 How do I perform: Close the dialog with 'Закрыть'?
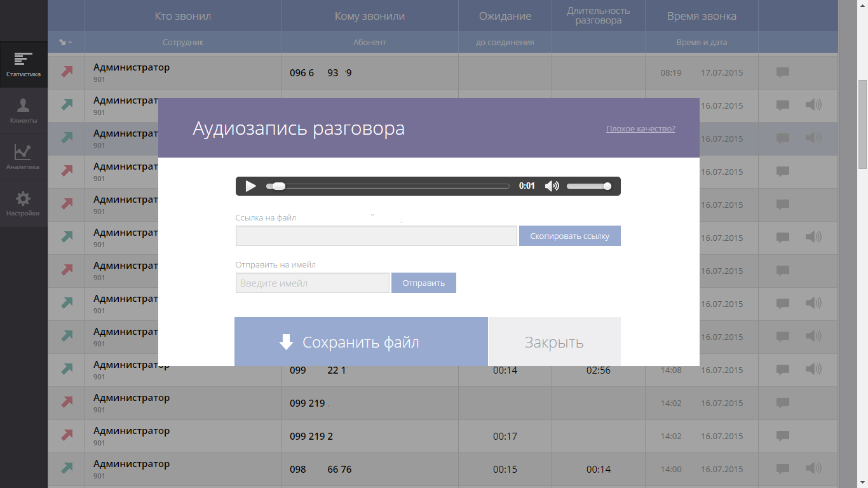(554, 342)
